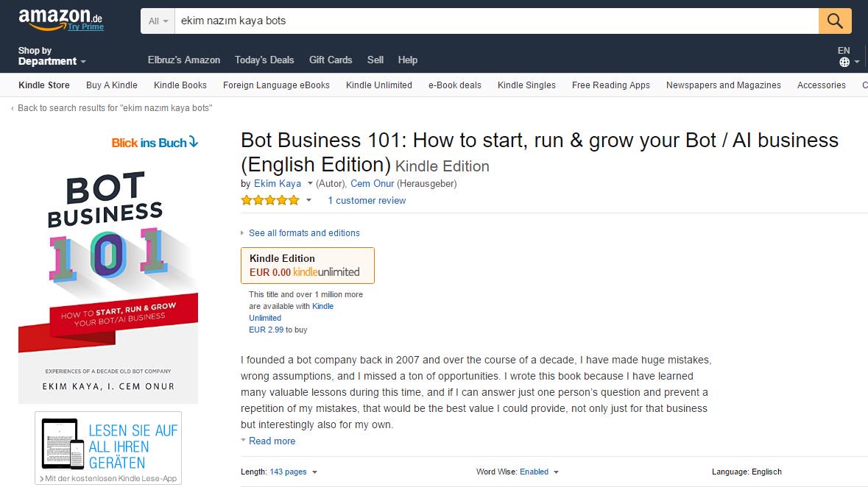The height and width of the screenshot is (487, 868).
Task: Open the 1 customer review link
Action: (367, 200)
